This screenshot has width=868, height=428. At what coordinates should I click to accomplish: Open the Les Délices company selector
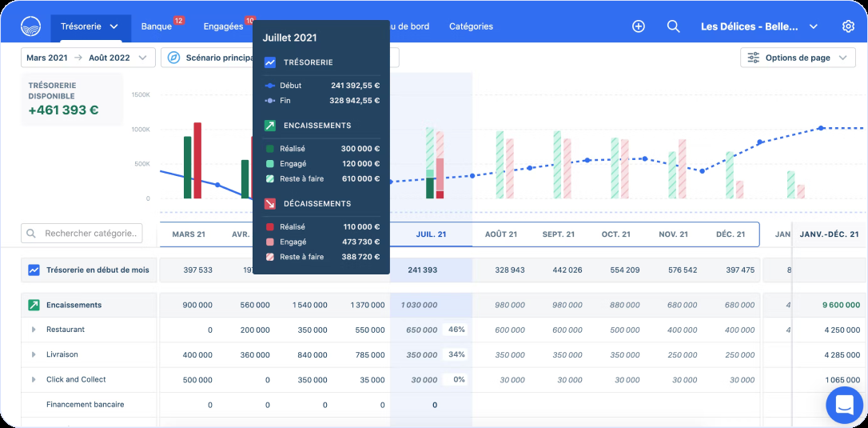tap(759, 26)
